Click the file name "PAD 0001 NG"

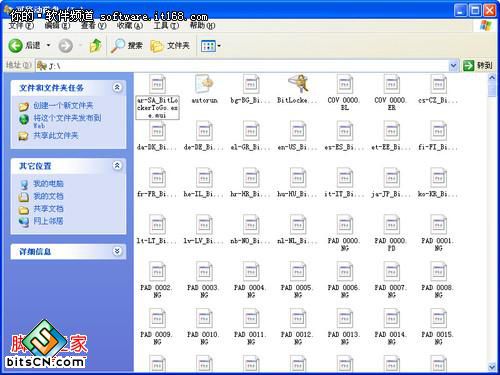(438, 244)
